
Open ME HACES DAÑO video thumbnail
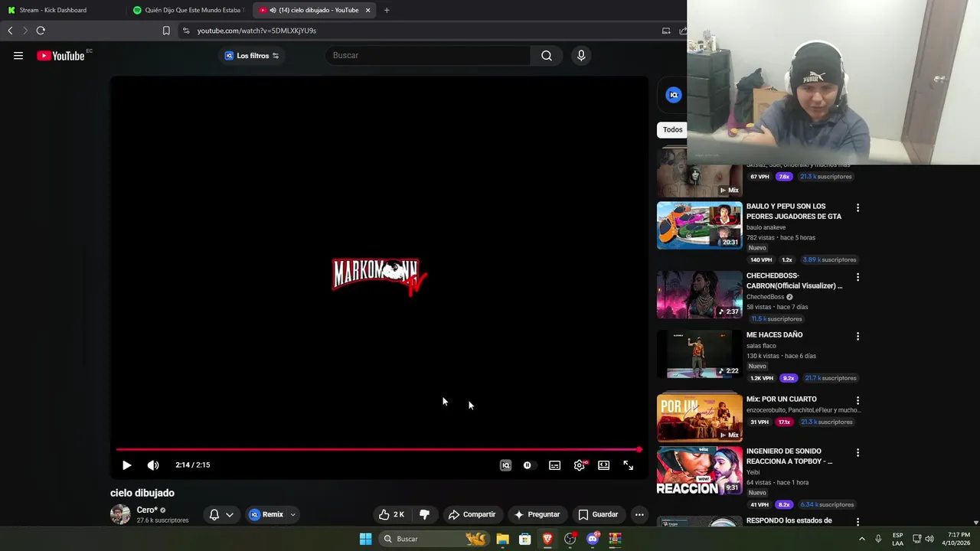tap(699, 354)
